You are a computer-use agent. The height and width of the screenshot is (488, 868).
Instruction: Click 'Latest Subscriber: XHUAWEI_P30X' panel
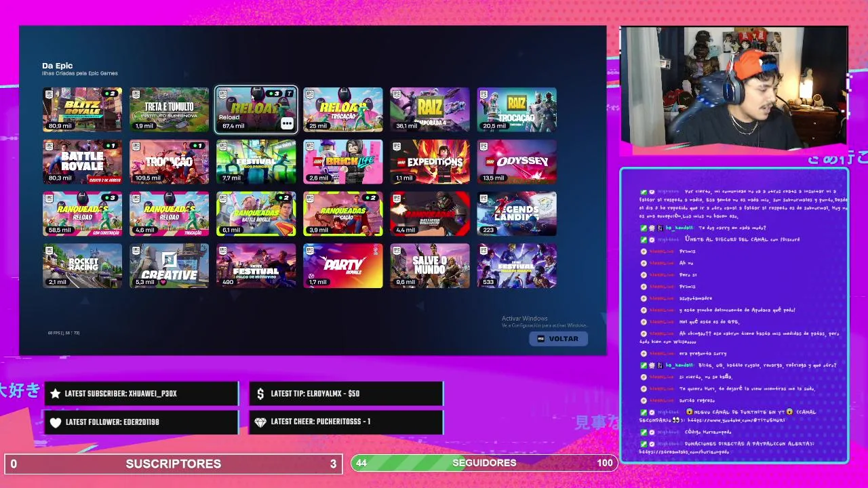point(141,394)
